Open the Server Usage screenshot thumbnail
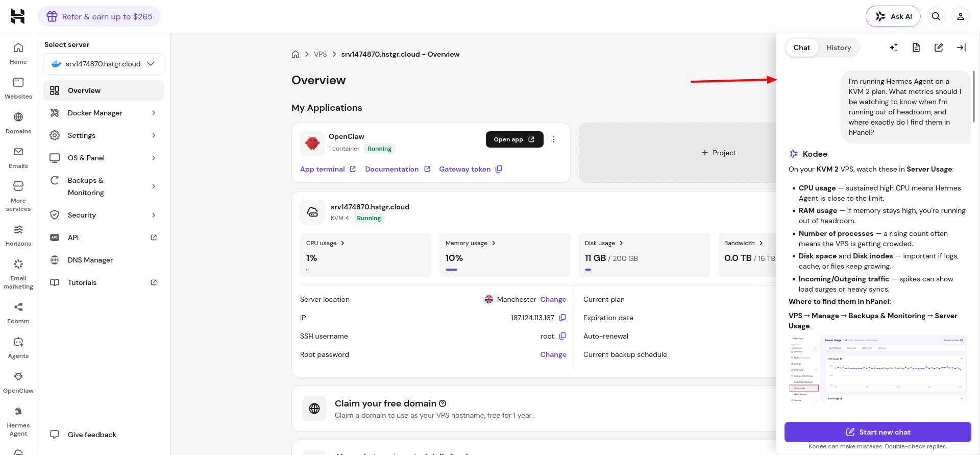The height and width of the screenshot is (455, 980). [x=878, y=368]
